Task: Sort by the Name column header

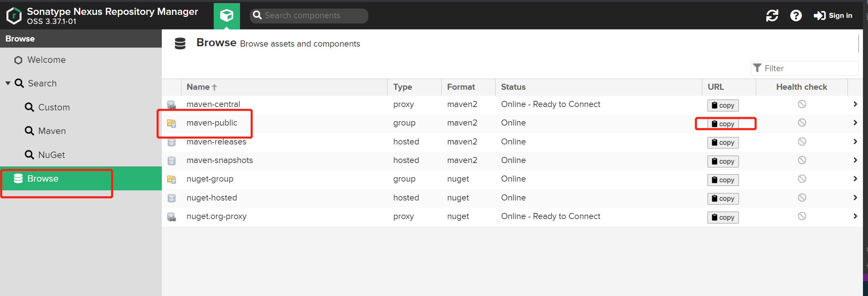Action: pyautogui.click(x=284, y=87)
